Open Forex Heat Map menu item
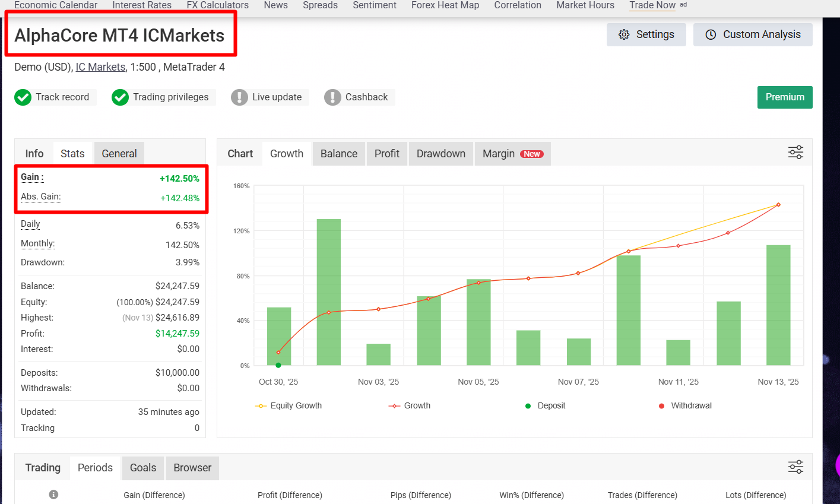Screen dimensions: 840x504 (445, 5)
